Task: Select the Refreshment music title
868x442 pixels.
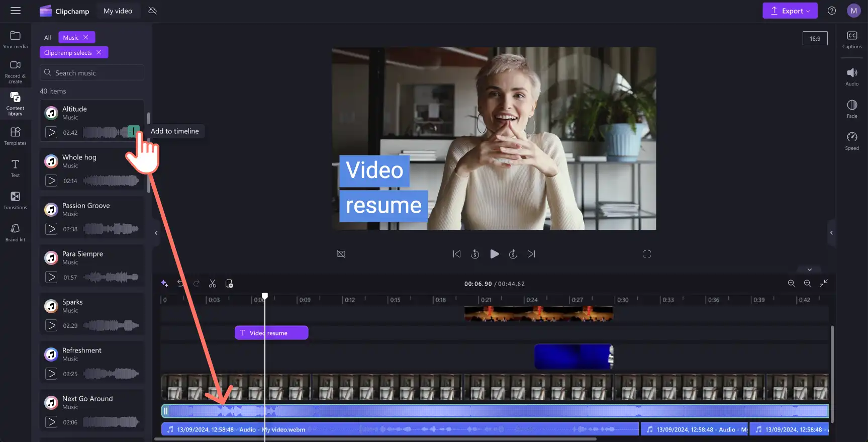Action: coord(82,350)
